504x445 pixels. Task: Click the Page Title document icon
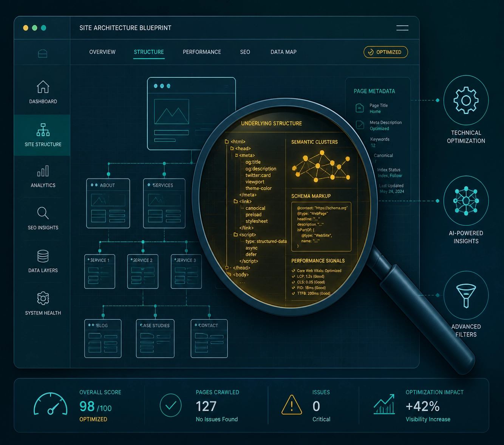click(x=360, y=108)
